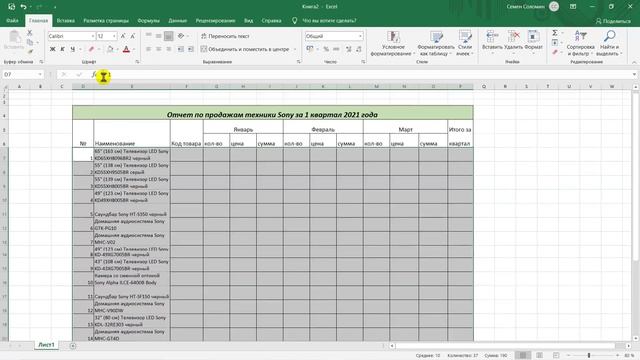
Task: Open Format as Table (Форматировать как таблицу) menu
Action: click(436, 43)
